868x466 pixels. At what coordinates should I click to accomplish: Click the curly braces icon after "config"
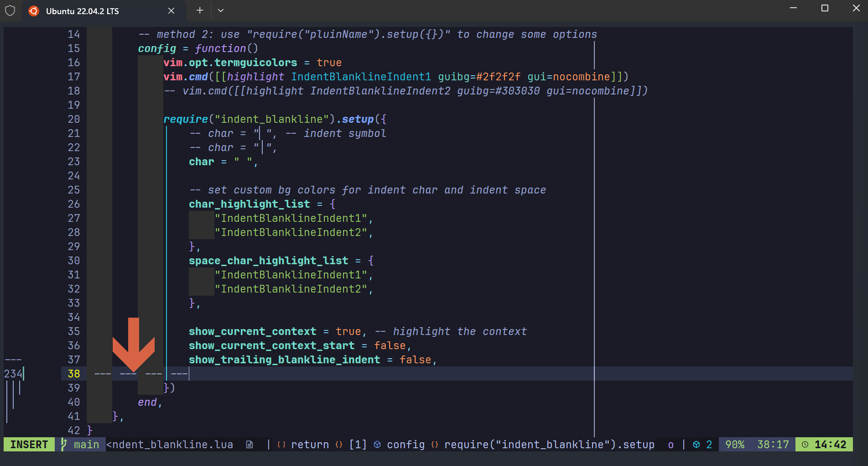434,444
